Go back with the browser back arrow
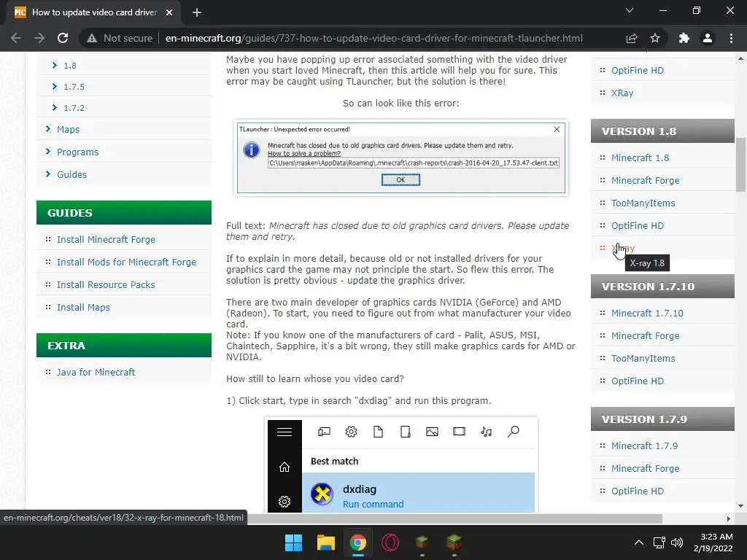 [x=16, y=38]
